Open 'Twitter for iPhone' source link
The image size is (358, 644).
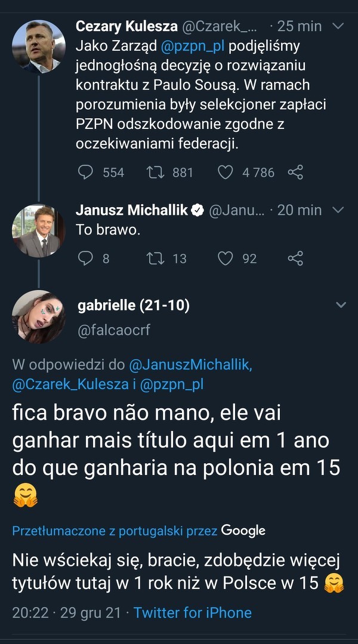193,613
